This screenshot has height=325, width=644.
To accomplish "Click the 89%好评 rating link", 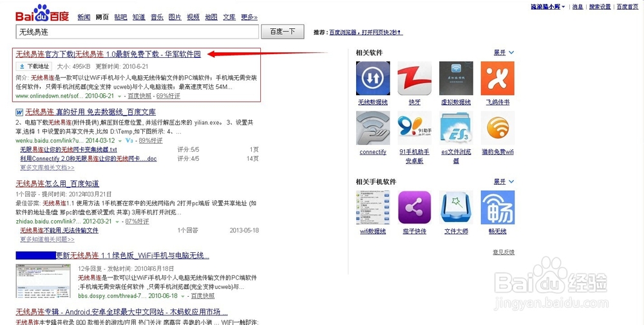I will (150, 141).
